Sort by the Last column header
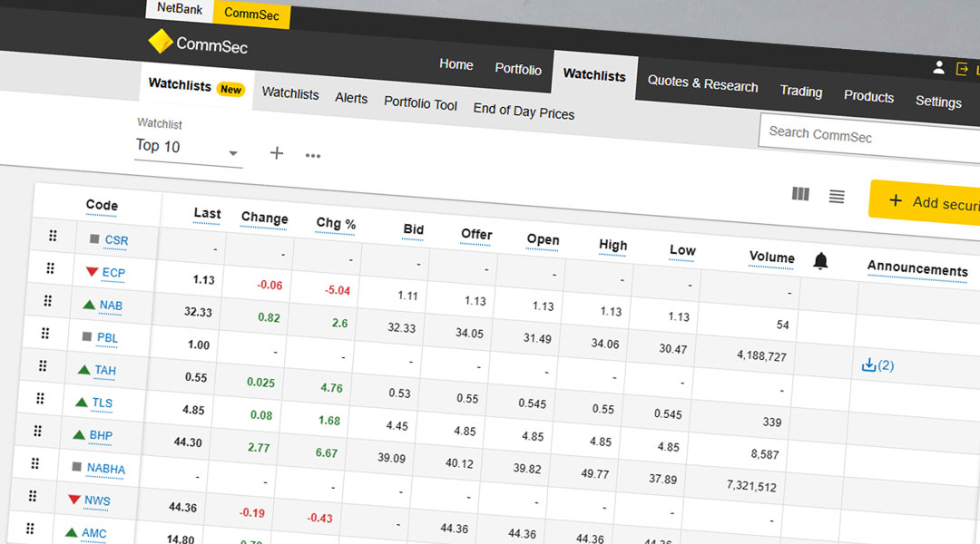Image resolution: width=980 pixels, height=544 pixels. [207, 214]
